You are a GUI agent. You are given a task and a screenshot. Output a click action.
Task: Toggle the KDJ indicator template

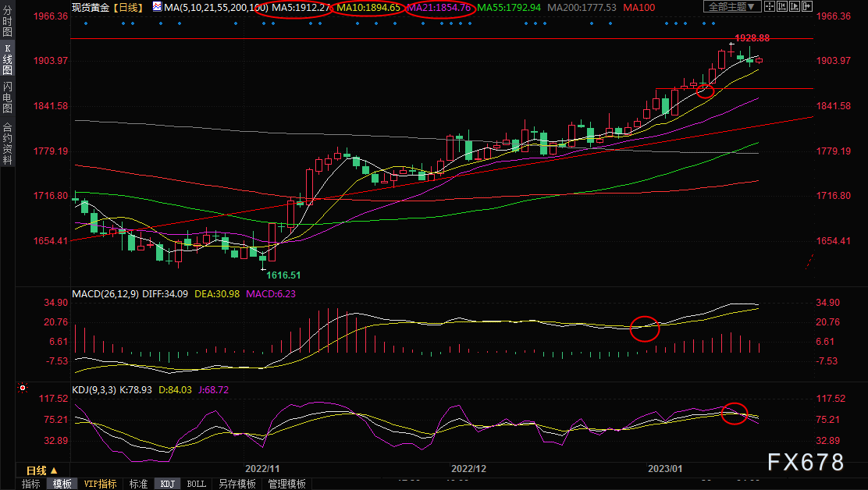167,484
